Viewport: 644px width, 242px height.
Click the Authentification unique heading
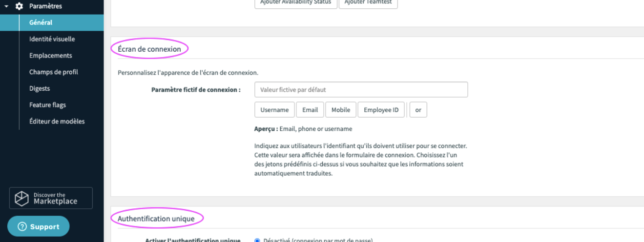coord(156,219)
